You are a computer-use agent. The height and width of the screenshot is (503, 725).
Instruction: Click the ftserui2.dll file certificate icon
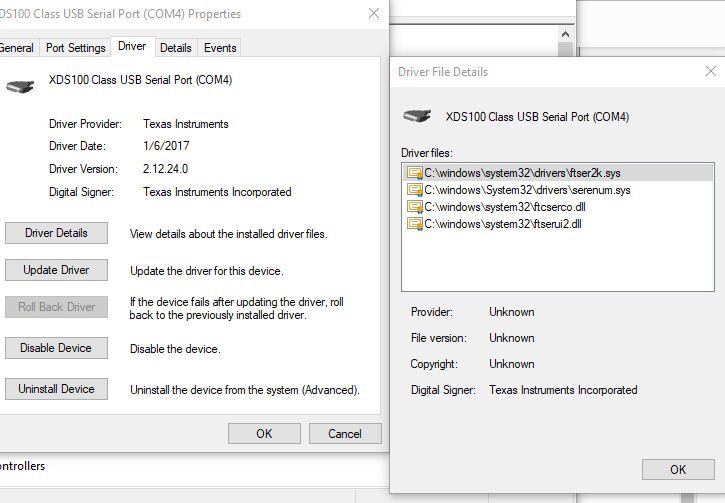point(415,224)
